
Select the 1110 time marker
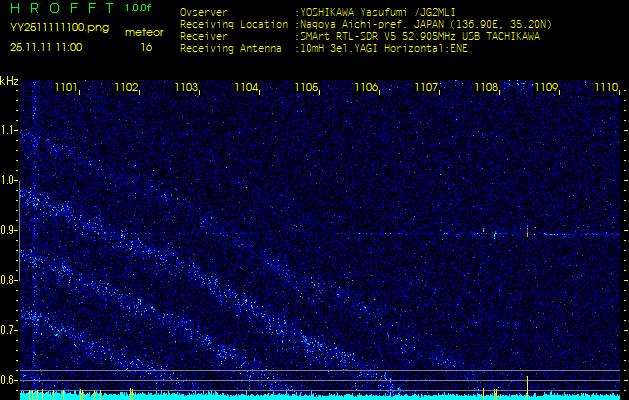(x=606, y=88)
